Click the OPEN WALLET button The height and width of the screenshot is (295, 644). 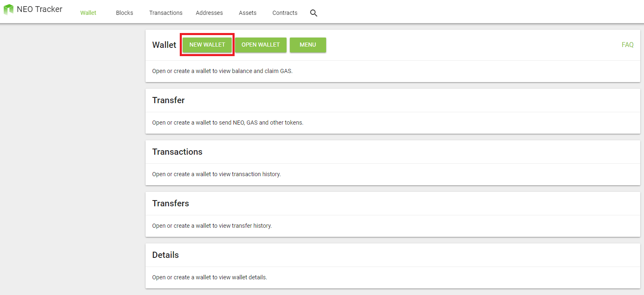(x=261, y=45)
